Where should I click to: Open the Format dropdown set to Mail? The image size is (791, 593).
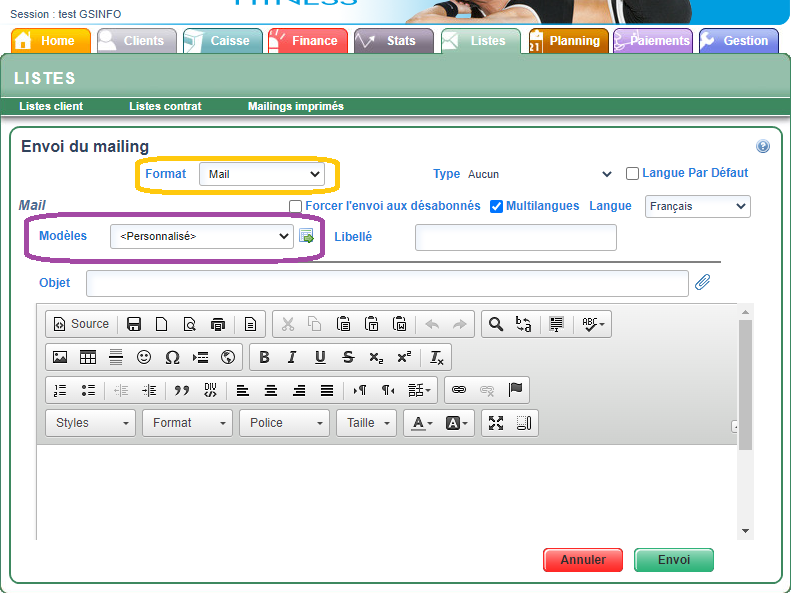pos(263,174)
